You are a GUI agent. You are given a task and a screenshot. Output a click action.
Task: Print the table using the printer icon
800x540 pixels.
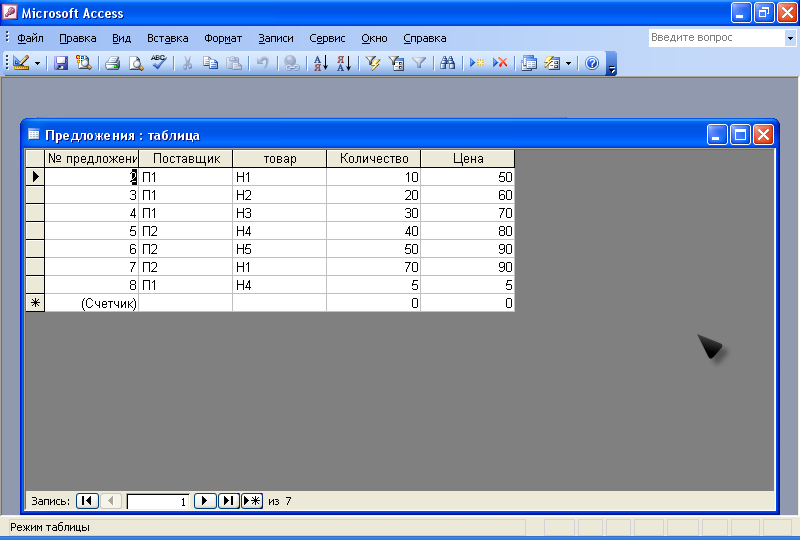click(112, 63)
